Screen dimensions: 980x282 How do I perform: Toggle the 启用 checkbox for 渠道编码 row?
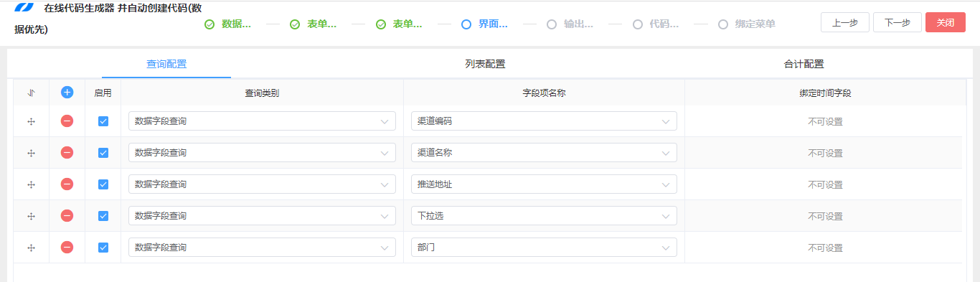point(103,121)
